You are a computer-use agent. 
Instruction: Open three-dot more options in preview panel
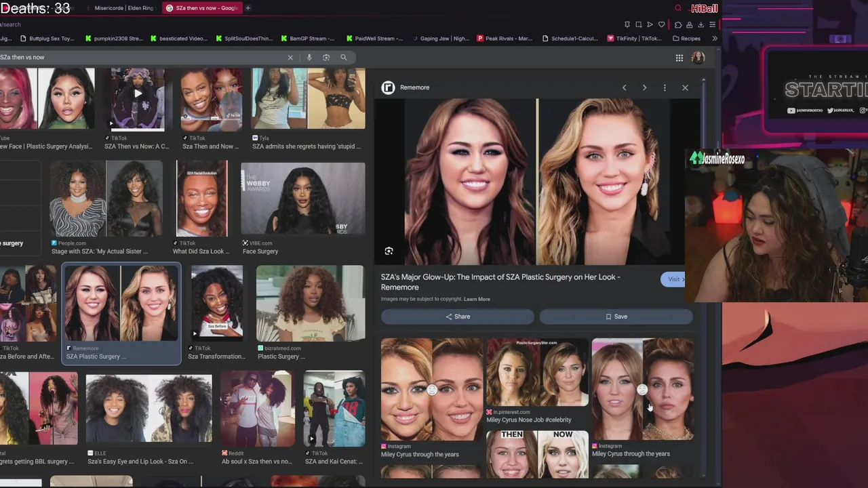coord(665,87)
